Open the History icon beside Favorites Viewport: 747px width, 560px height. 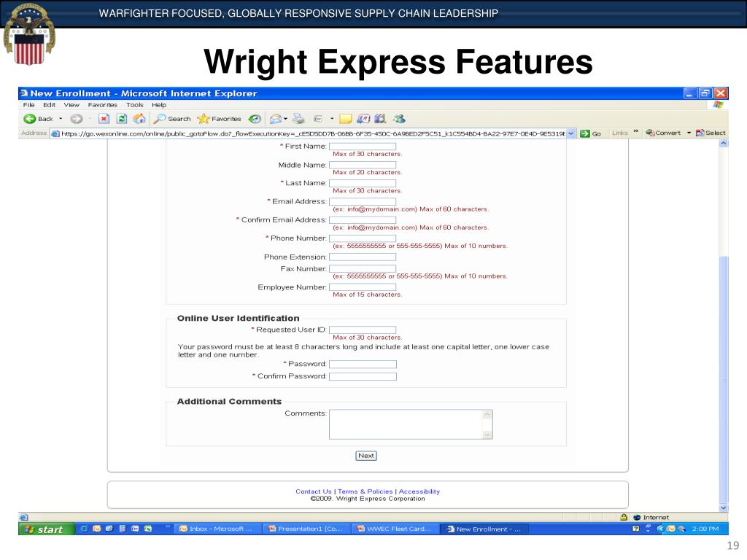pos(255,119)
